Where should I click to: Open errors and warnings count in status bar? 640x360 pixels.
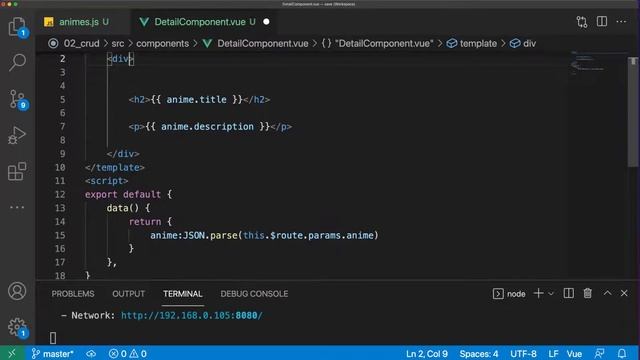(128, 354)
